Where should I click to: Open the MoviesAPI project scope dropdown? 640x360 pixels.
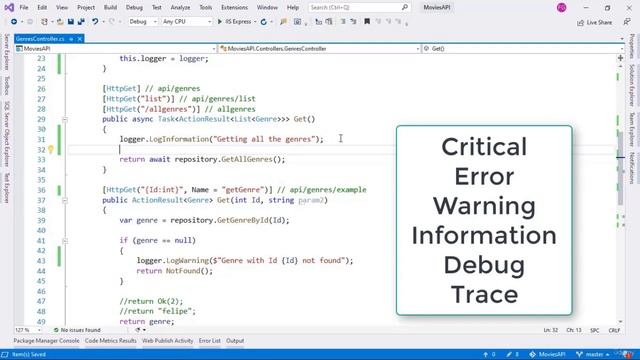tap(116, 49)
